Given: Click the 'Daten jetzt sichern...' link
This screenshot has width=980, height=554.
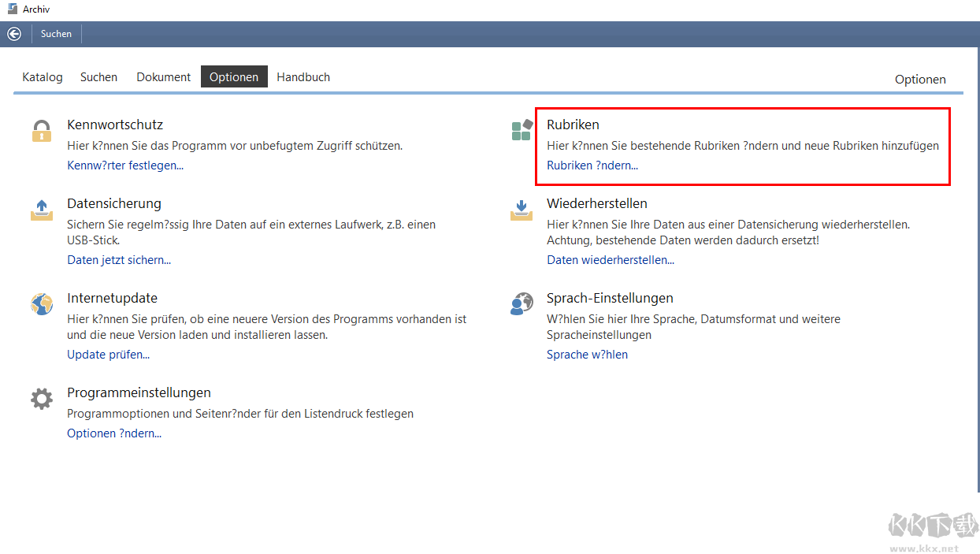Looking at the screenshot, I should click(119, 260).
